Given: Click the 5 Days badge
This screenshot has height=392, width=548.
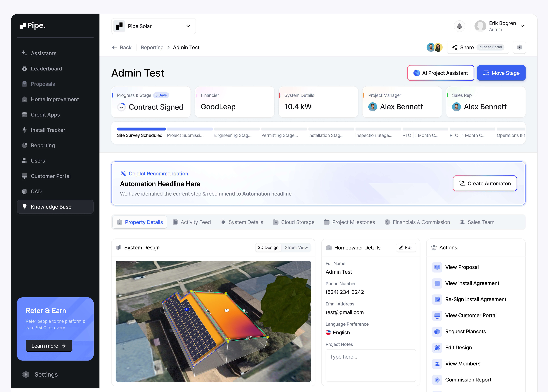Looking at the screenshot, I should pyautogui.click(x=161, y=95).
